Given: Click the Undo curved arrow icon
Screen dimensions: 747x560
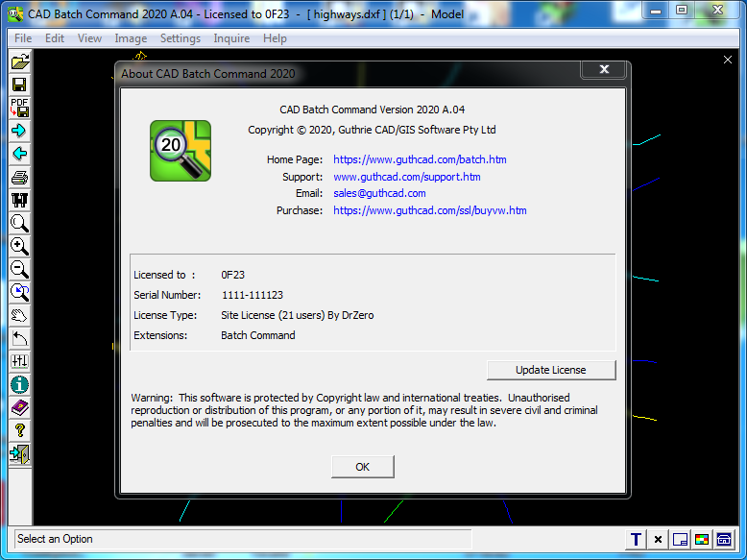Looking at the screenshot, I should [x=20, y=338].
